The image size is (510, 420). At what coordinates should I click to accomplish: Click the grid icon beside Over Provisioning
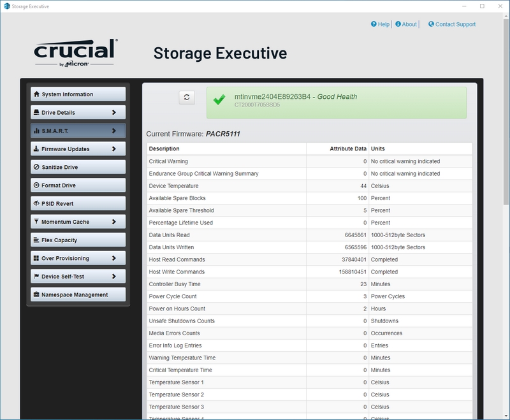tap(36, 257)
